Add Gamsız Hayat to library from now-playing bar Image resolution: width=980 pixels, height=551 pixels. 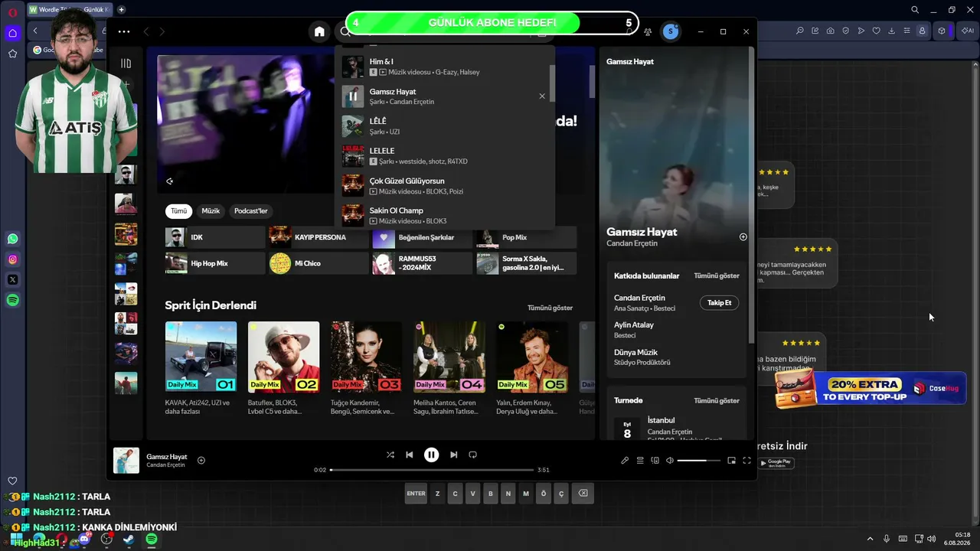(201, 460)
